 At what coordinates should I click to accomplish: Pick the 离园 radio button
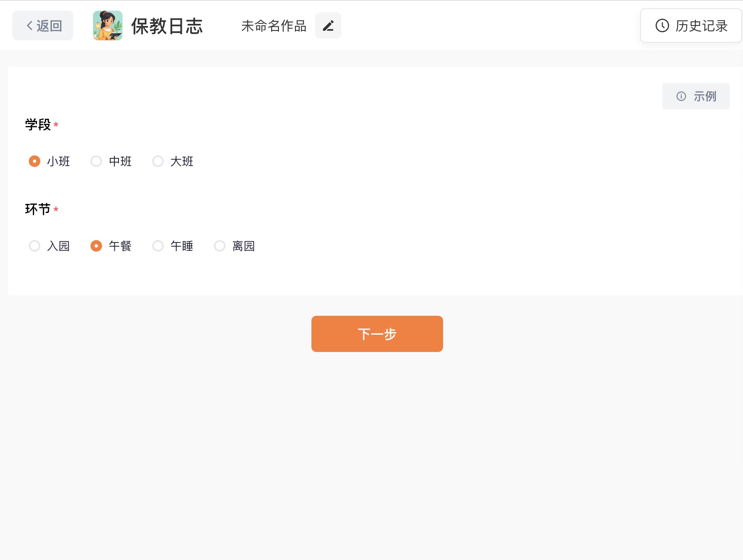click(220, 246)
